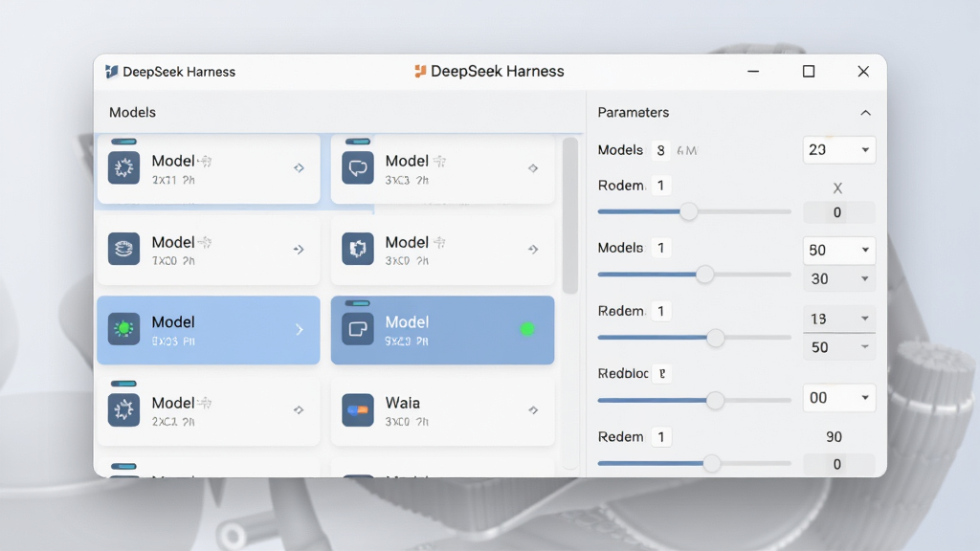
Task: Click the 7XC0 2h subtitle text
Action: coord(173,260)
